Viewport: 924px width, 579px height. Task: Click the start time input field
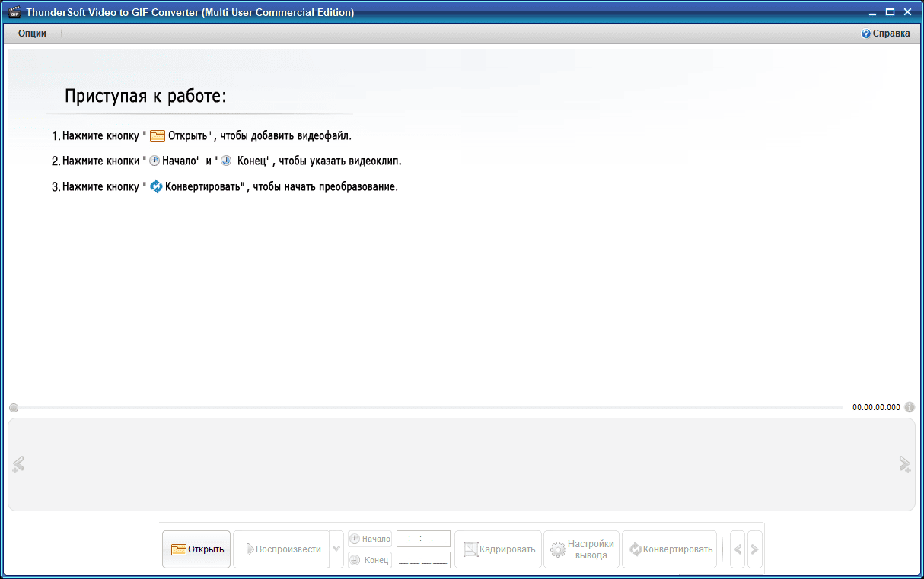tap(424, 539)
